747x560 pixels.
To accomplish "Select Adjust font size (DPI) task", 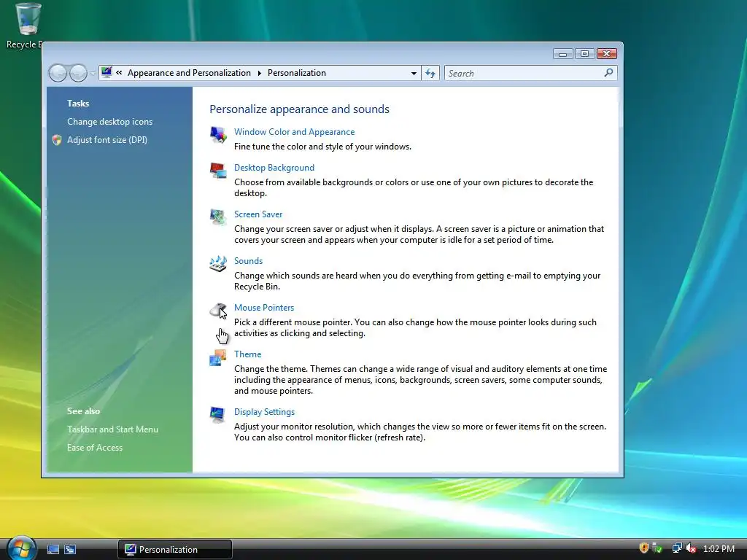I will 107,139.
